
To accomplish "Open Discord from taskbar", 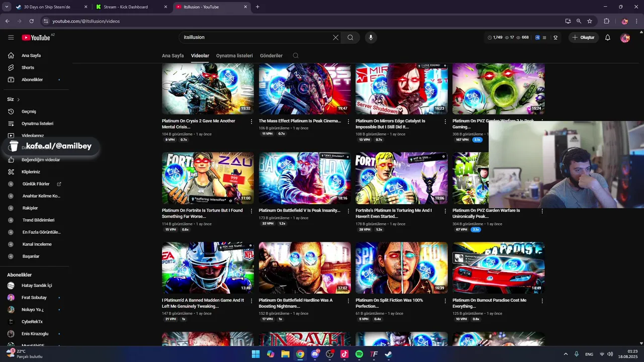I will click(x=315, y=354).
